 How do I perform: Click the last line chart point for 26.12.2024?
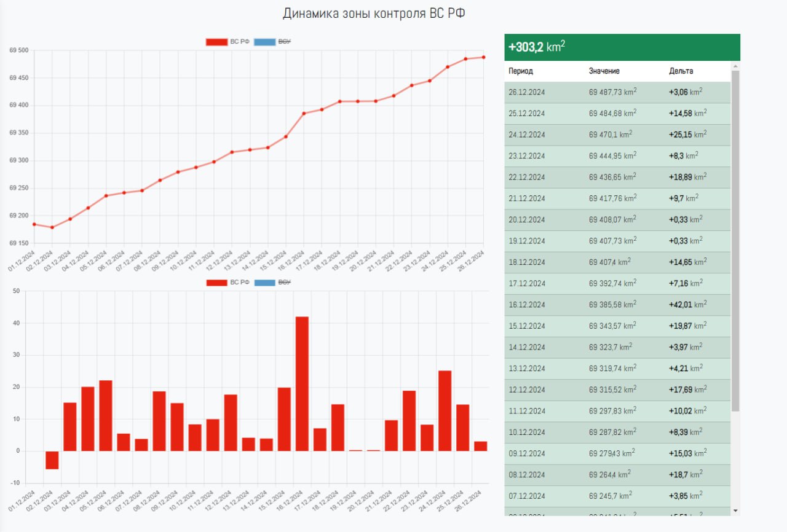(x=483, y=57)
